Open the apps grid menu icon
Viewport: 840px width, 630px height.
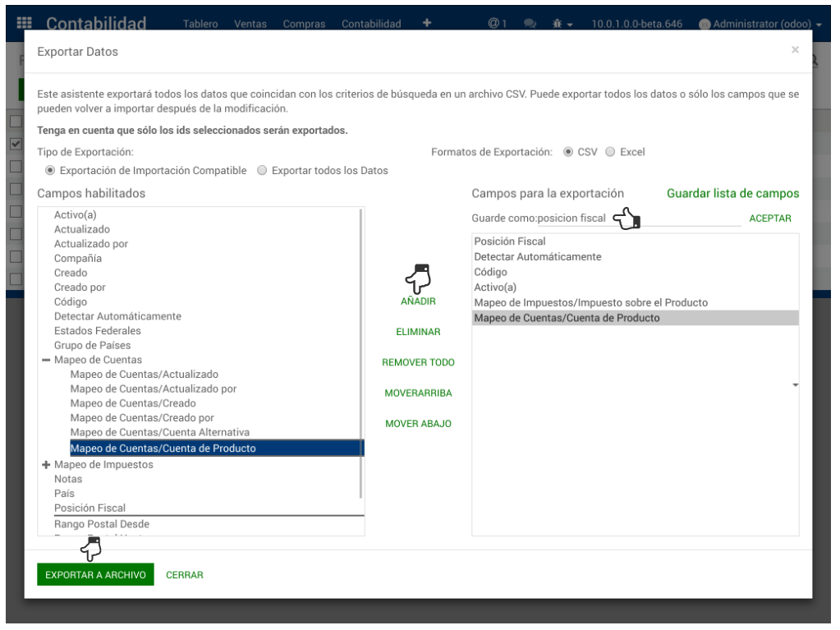25,24
